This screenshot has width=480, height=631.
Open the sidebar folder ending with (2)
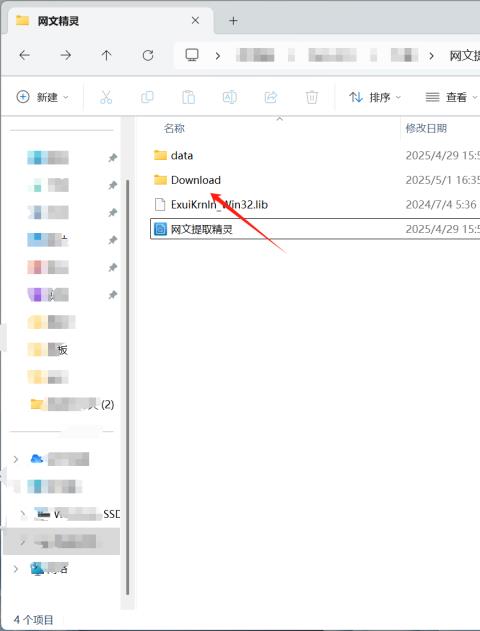(72, 404)
